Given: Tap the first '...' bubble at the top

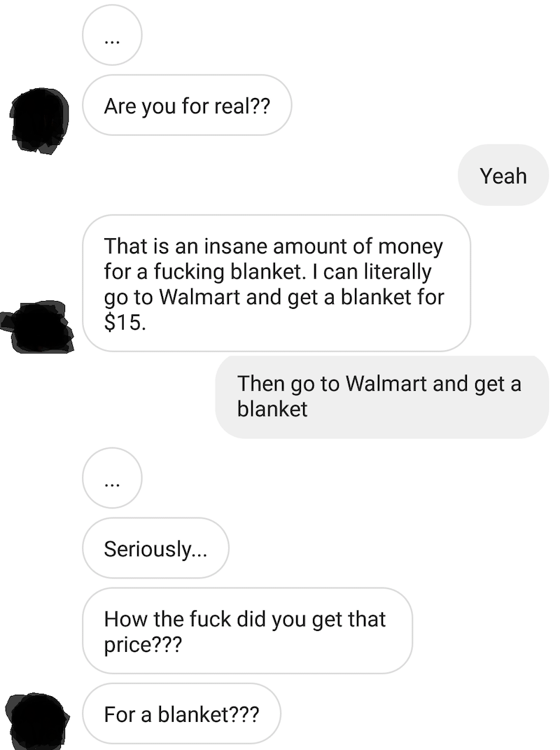Looking at the screenshot, I should click(112, 35).
